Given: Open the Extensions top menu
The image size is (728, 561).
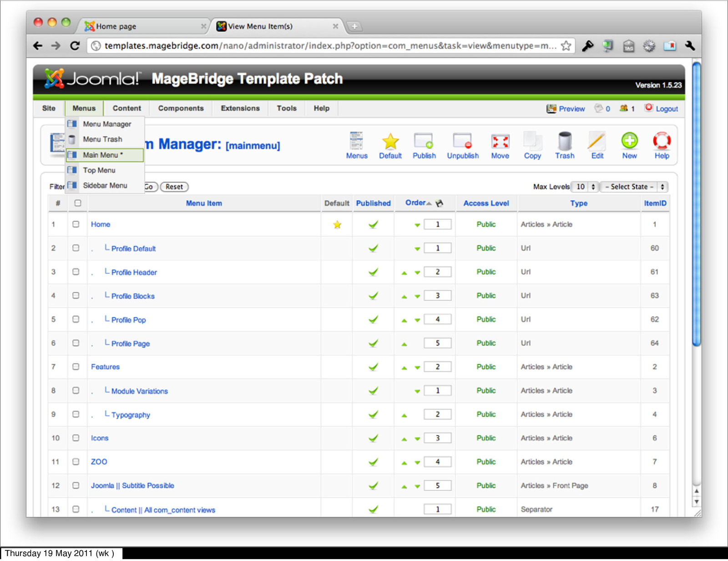Looking at the screenshot, I should coord(240,108).
